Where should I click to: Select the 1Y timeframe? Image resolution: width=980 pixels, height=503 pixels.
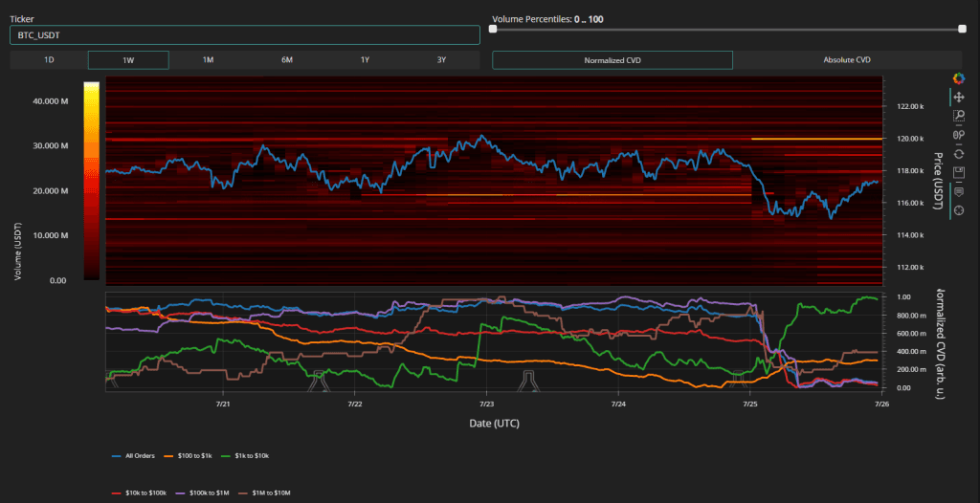coord(365,60)
